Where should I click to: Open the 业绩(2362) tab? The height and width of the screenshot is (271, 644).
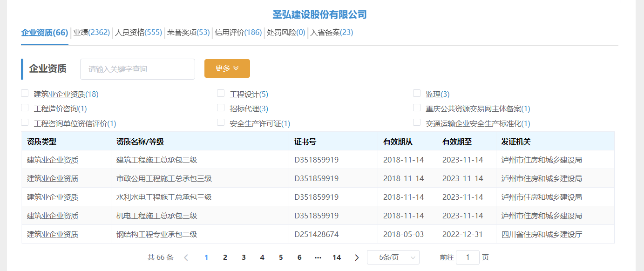91,33
